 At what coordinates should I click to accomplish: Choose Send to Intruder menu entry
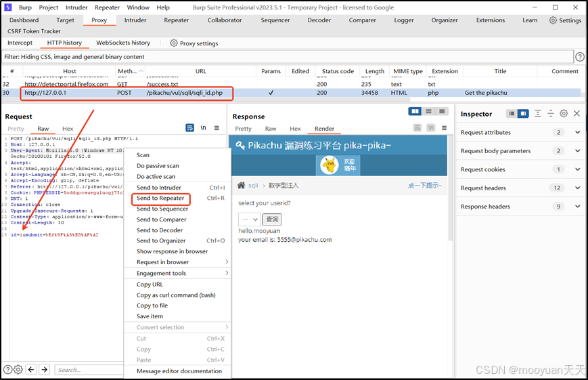[177, 188]
